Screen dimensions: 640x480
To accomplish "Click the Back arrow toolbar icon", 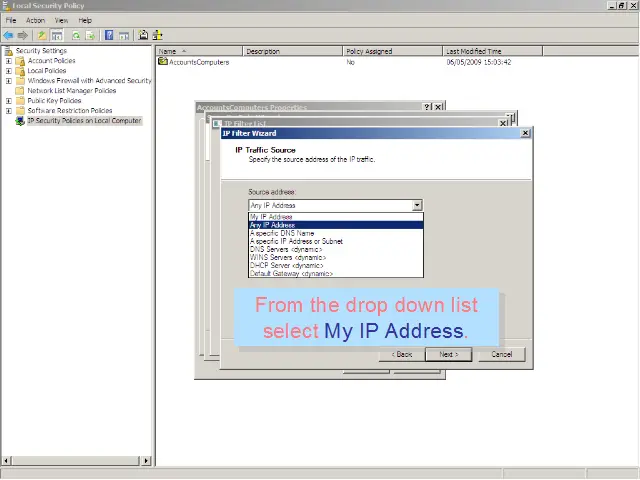I will pos(8,35).
